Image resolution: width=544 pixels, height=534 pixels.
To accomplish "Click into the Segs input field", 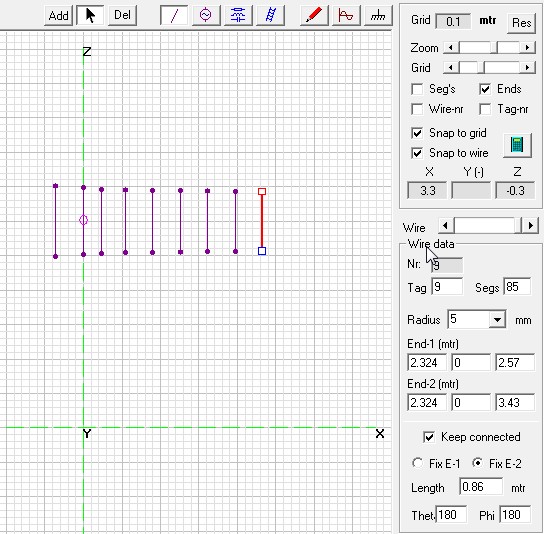I will [517, 287].
